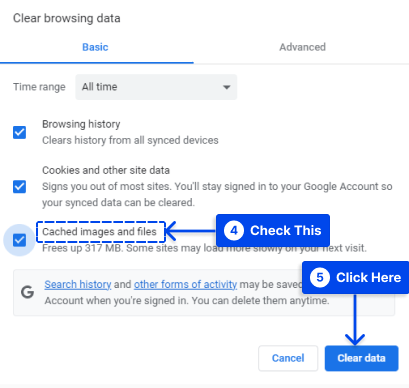The height and width of the screenshot is (388, 409).
Task: Open the Time range dropdown
Action: (x=156, y=87)
